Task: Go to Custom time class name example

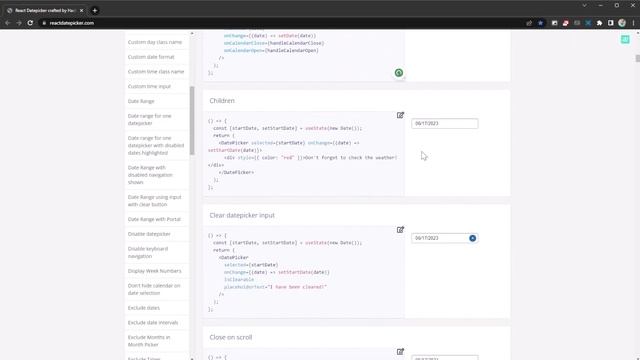Action: (x=156, y=71)
